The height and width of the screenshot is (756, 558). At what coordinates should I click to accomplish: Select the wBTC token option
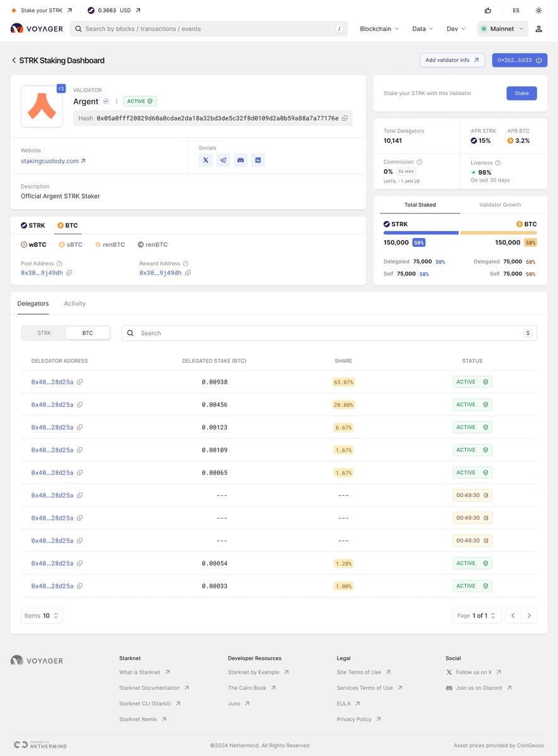[x=33, y=244]
